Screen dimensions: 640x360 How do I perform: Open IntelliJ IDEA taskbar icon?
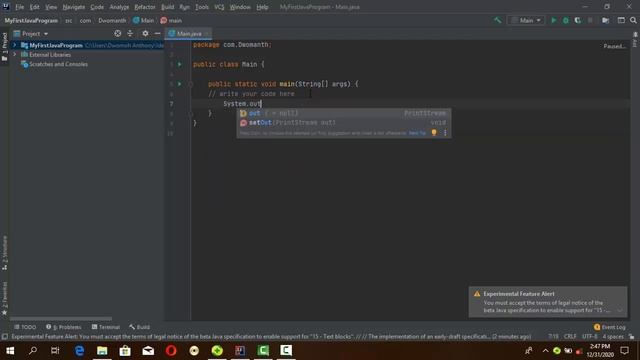tap(240, 351)
